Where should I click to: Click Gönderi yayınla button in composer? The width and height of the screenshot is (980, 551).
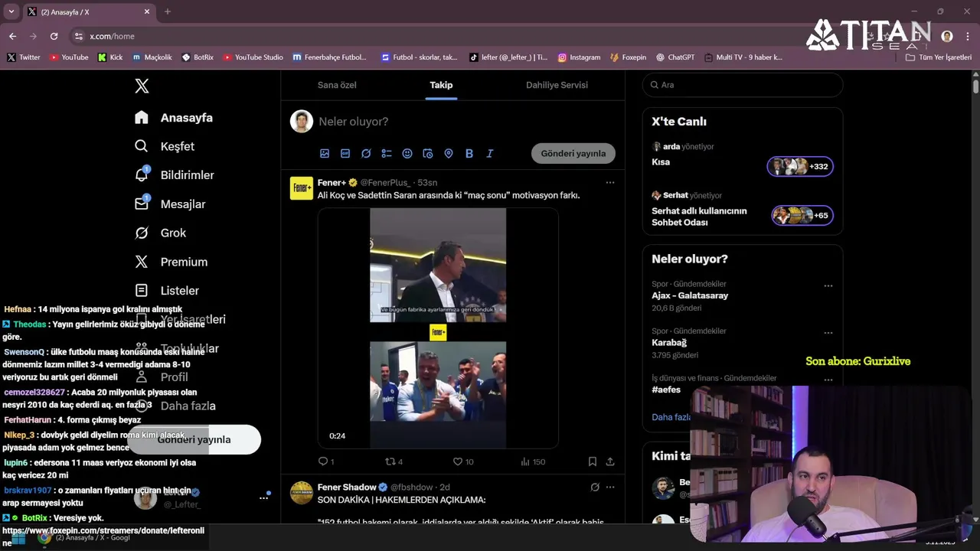(573, 153)
